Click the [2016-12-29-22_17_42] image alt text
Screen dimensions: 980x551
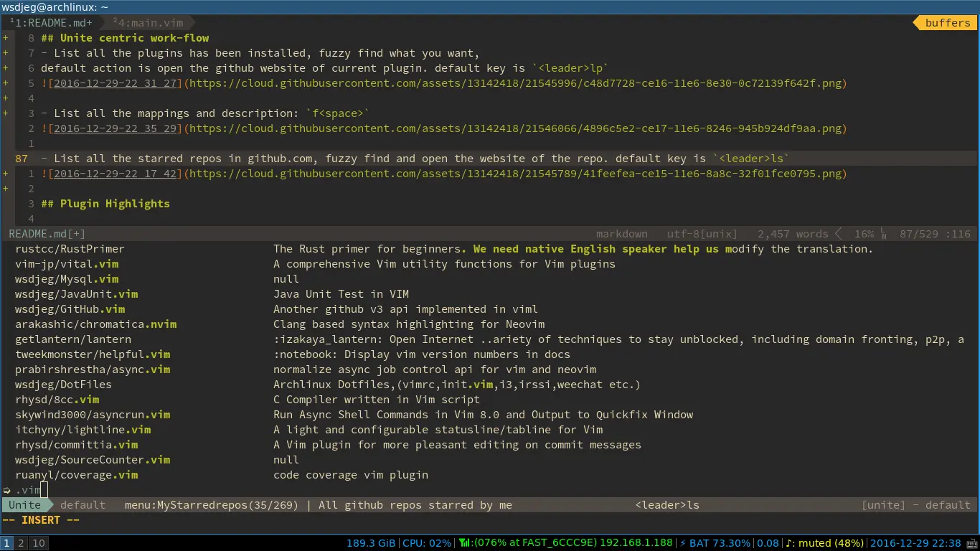[115, 174]
